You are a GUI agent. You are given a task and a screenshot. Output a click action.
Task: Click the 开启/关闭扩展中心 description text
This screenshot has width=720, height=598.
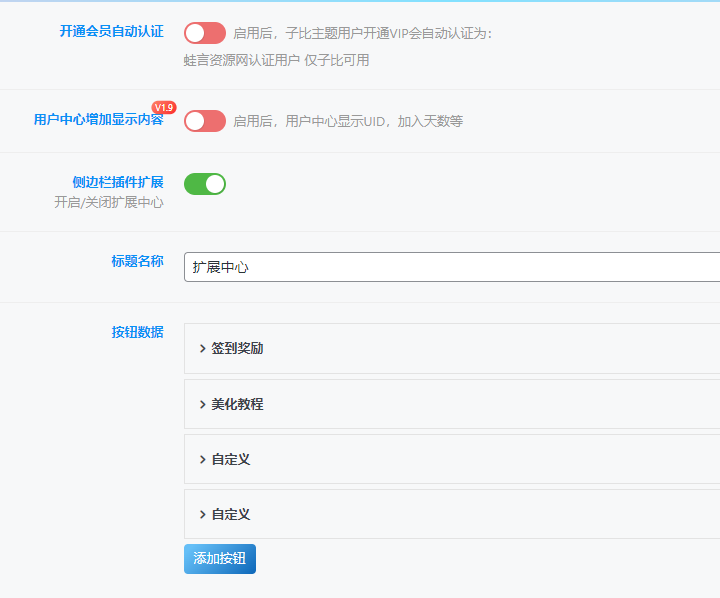click(108, 202)
